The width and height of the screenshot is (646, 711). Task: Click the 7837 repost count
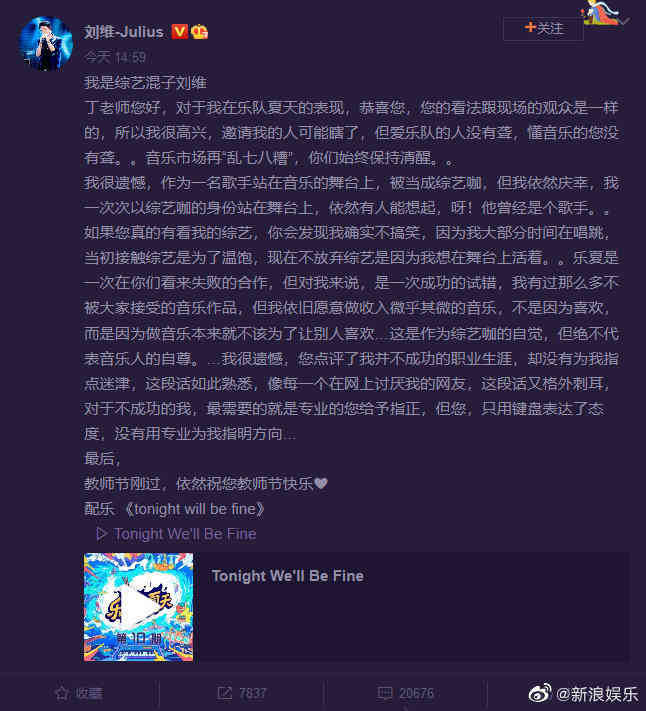click(x=253, y=693)
